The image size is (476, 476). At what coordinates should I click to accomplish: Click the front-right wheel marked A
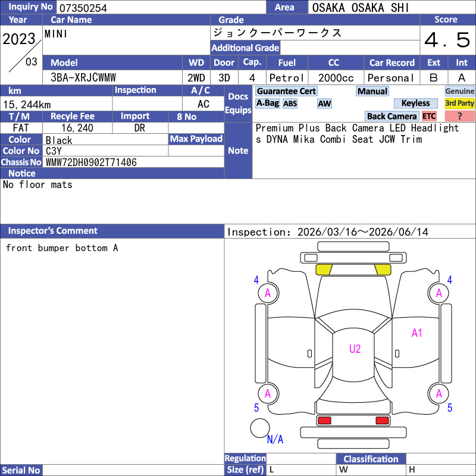tap(439, 293)
